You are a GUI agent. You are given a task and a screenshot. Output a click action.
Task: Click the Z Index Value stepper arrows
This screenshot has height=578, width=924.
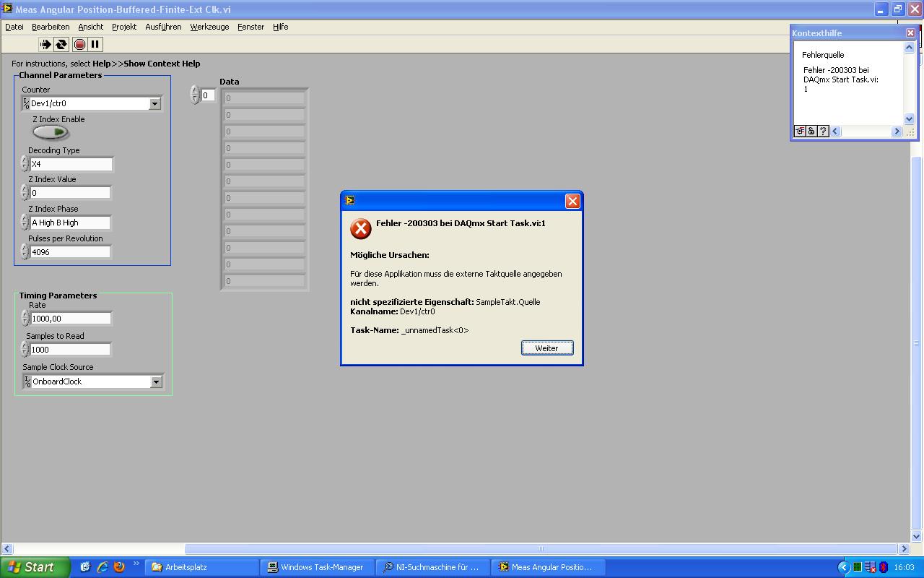coord(25,193)
